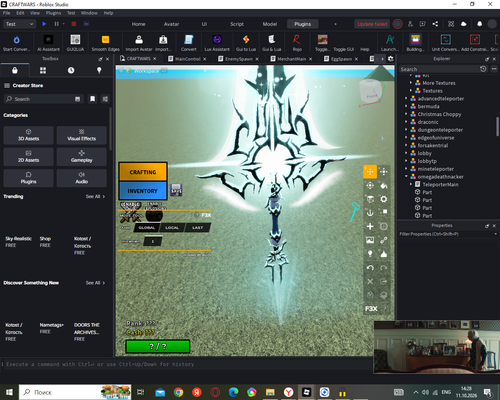Click the in-game INVENTORY button
This screenshot has width=500, height=400.
pos(143,191)
